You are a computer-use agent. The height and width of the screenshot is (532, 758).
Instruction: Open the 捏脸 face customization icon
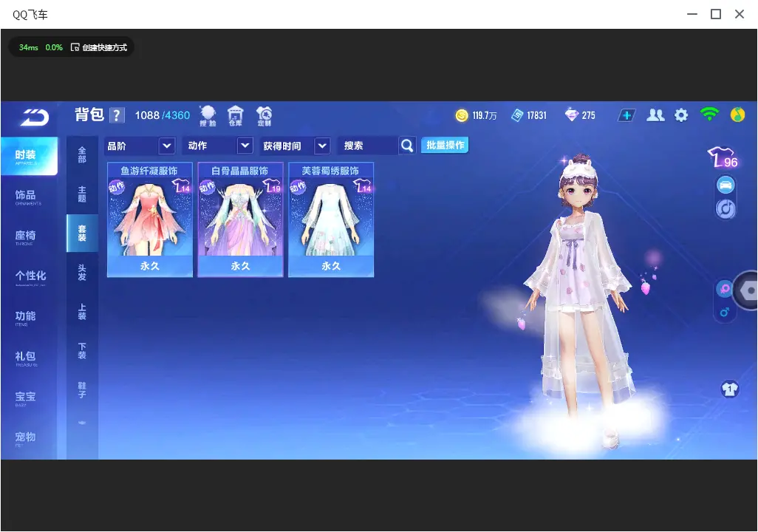point(208,116)
